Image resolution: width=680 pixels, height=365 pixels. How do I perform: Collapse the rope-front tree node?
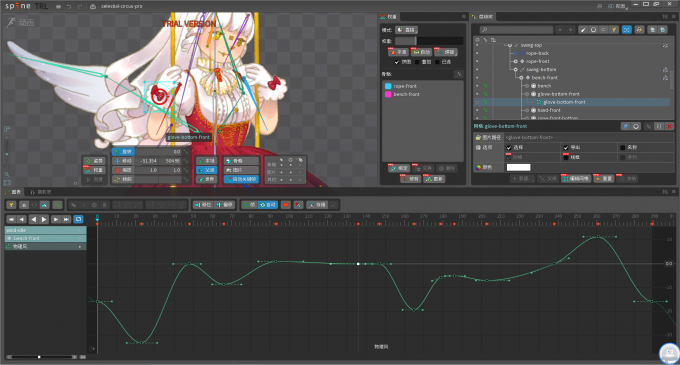click(516, 61)
